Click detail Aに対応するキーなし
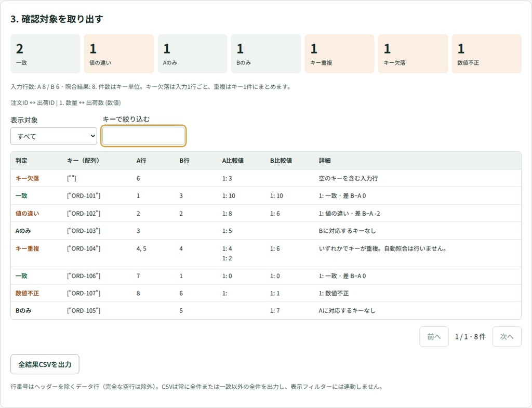 tap(347, 311)
